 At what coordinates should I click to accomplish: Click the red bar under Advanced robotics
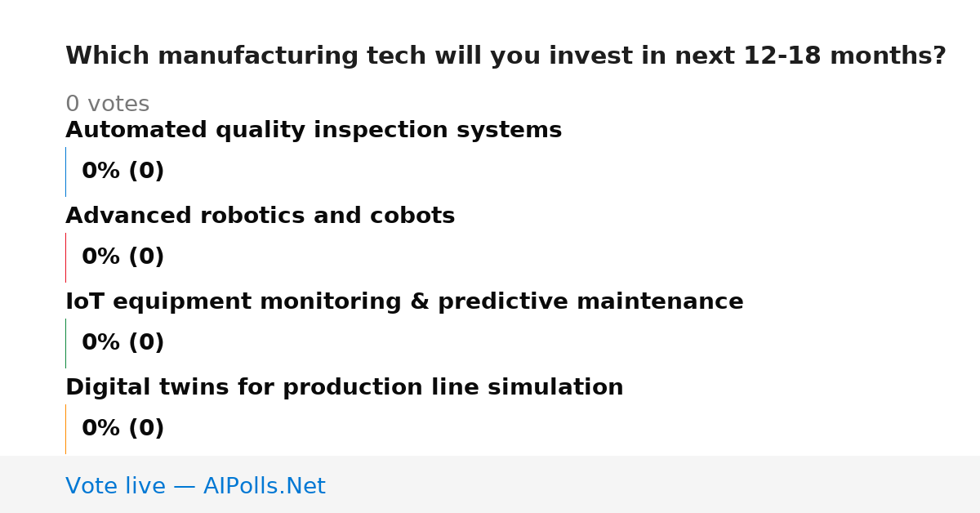click(65, 257)
